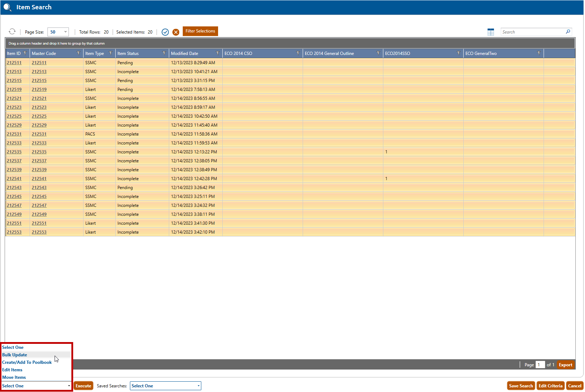Open the Item Status column filter icon
This screenshot has height=392, width=585.
tap(164, 54)
